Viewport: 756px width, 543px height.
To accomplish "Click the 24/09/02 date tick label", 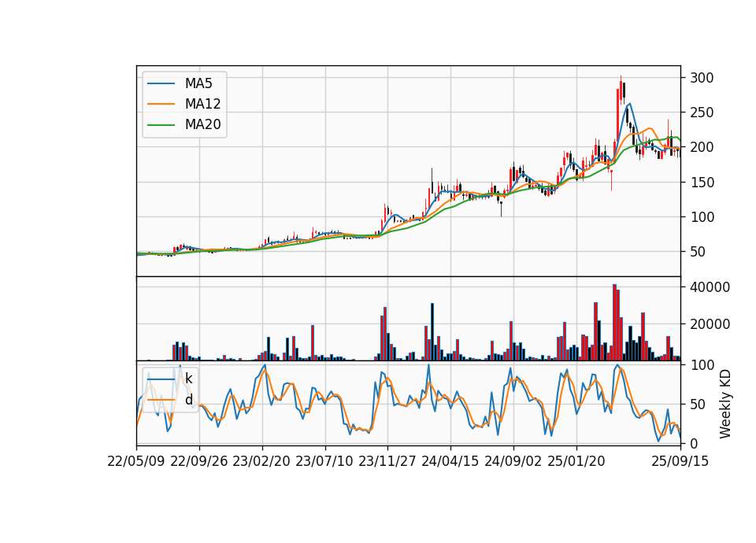I will (513, 462).
